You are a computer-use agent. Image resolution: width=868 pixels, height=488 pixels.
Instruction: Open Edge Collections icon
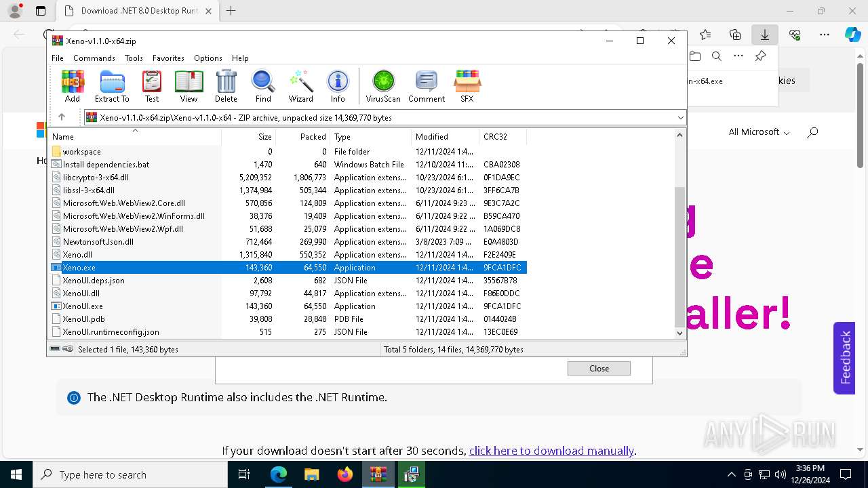tap(735, 35)
